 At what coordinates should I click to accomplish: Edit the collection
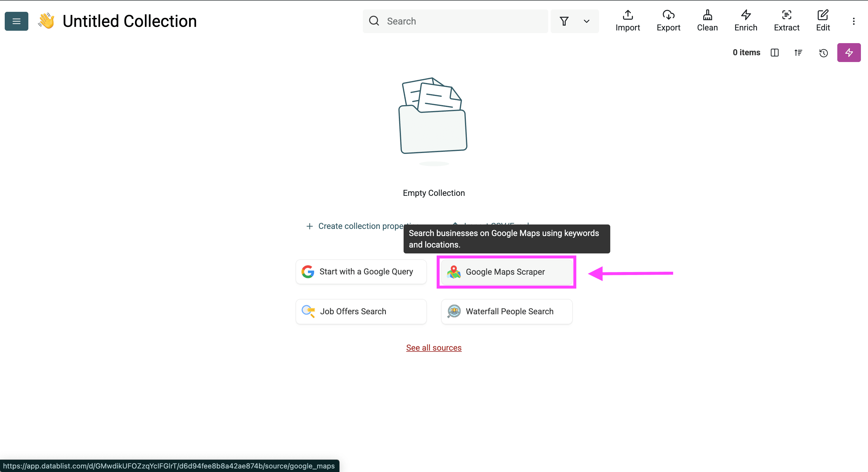[823, 20]
